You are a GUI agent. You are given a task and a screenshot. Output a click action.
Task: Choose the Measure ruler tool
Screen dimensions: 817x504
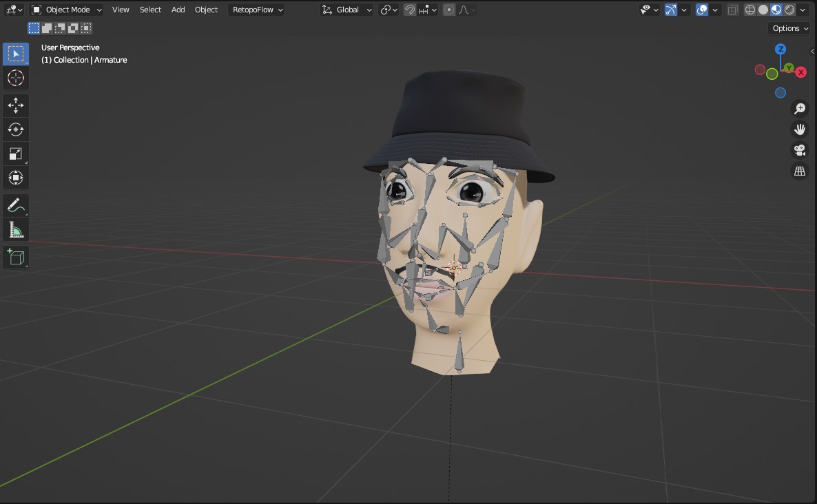pos(16,229)
